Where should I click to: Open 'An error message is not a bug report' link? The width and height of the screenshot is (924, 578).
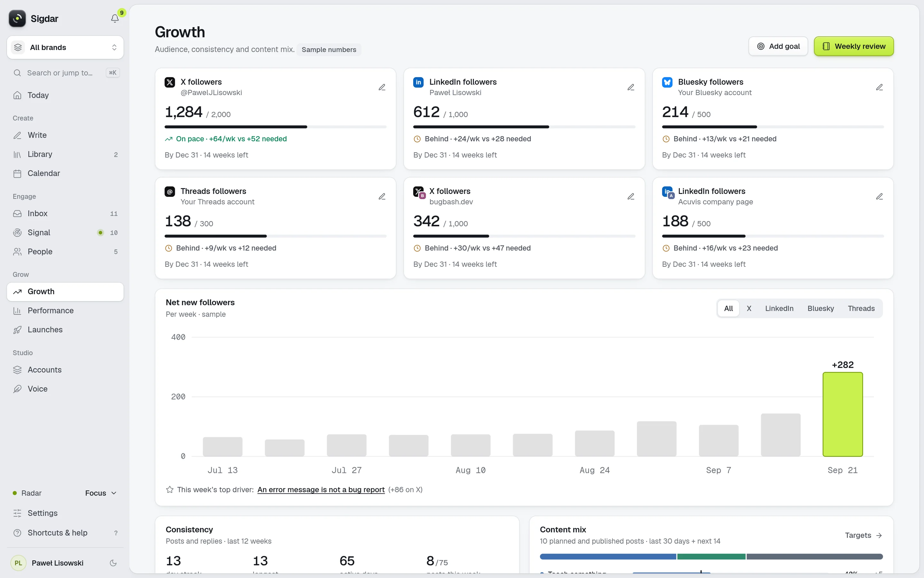coord(321,489)
